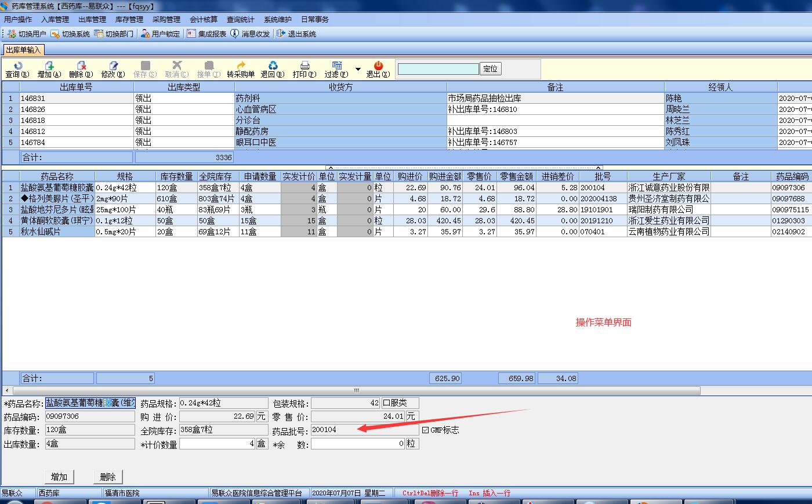Viewport: 812px width, 504px height.
Task: Open the 入库管理 menu
Action: (x=55, y=19)
